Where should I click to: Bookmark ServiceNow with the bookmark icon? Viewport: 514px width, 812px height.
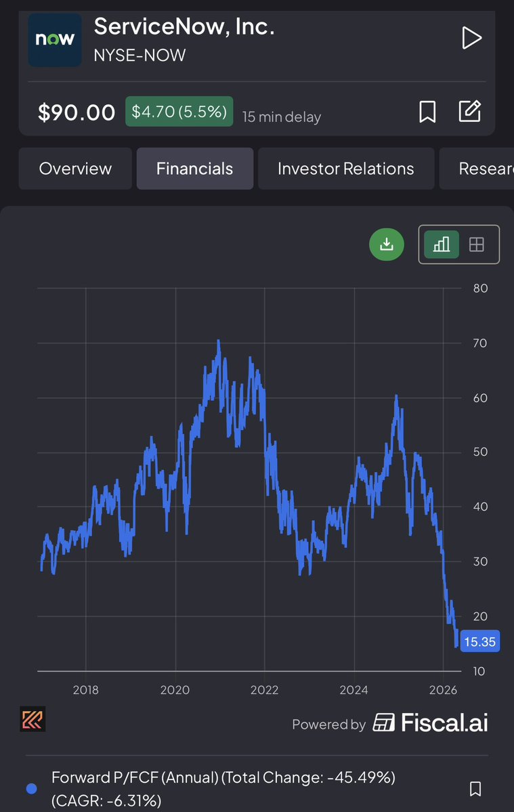tap(427, 112)
